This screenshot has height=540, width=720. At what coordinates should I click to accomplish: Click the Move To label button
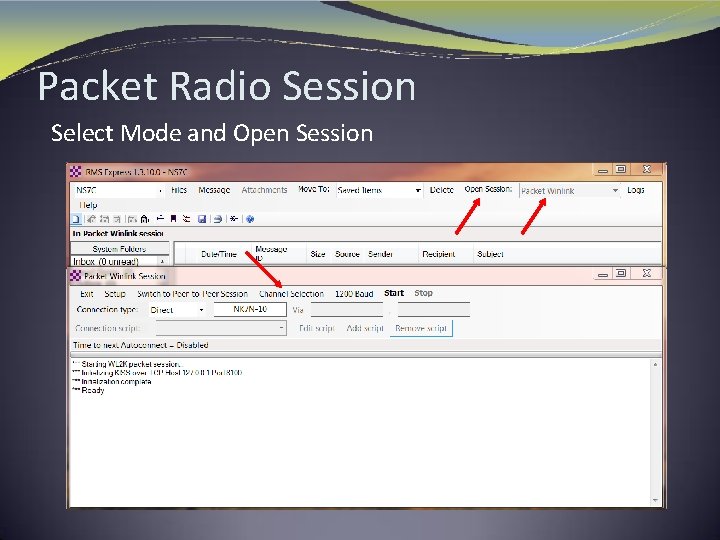(314, 189)
